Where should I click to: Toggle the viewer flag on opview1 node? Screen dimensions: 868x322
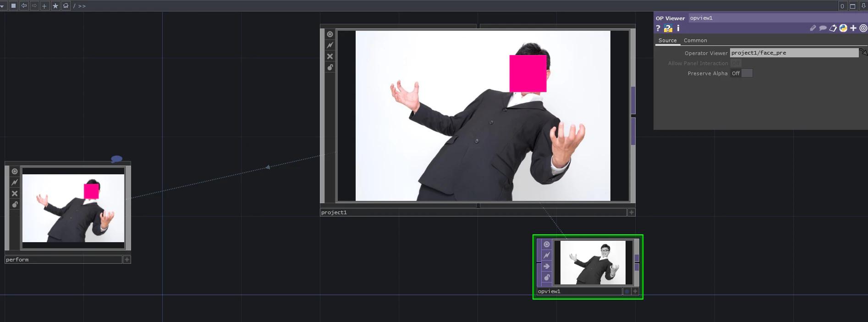click(x=547, y=244)
